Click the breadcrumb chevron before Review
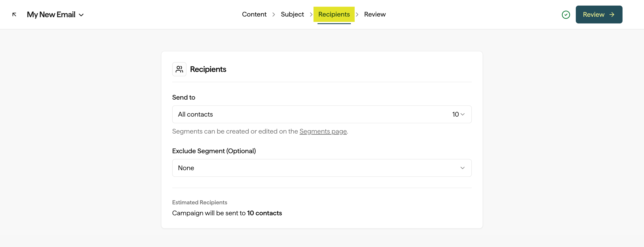The height and width of the screenshot is (247, 644). [357, 15]
